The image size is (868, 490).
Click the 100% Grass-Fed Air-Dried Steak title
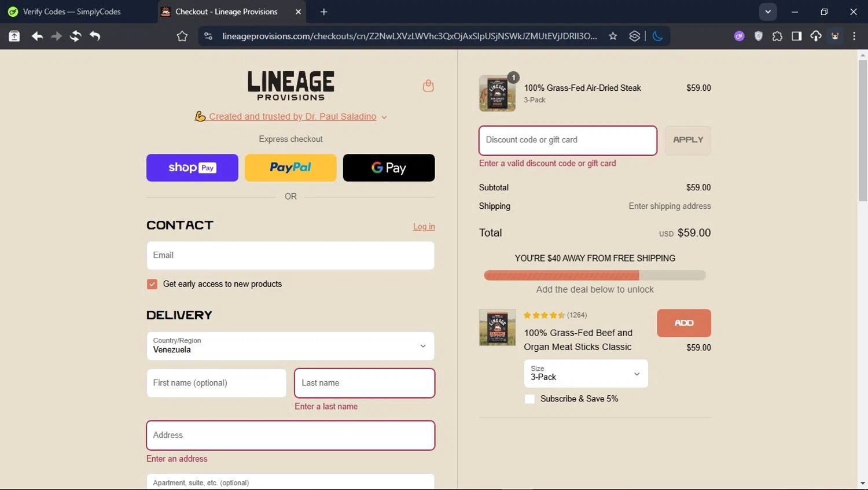[x=582, y=88]
